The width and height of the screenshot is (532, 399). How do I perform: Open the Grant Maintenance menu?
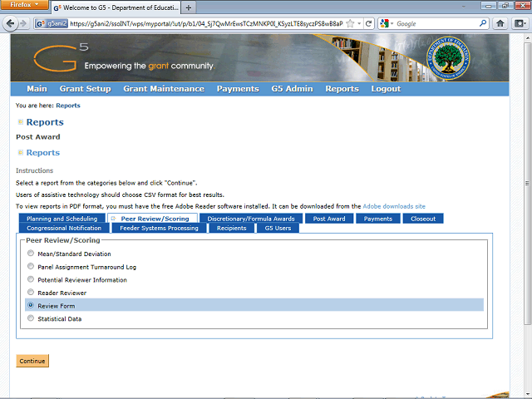tap(164, 89)
